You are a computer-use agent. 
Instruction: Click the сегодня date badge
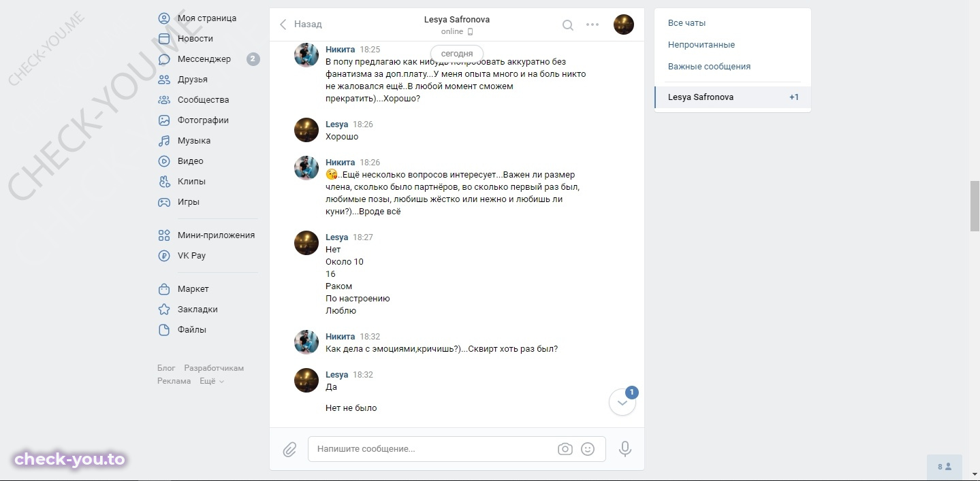click(457, 53)
